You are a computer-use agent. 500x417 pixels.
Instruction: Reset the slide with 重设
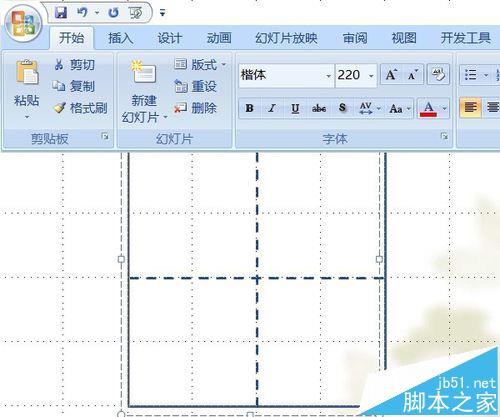pyautogui.click(x=196, y=86)
